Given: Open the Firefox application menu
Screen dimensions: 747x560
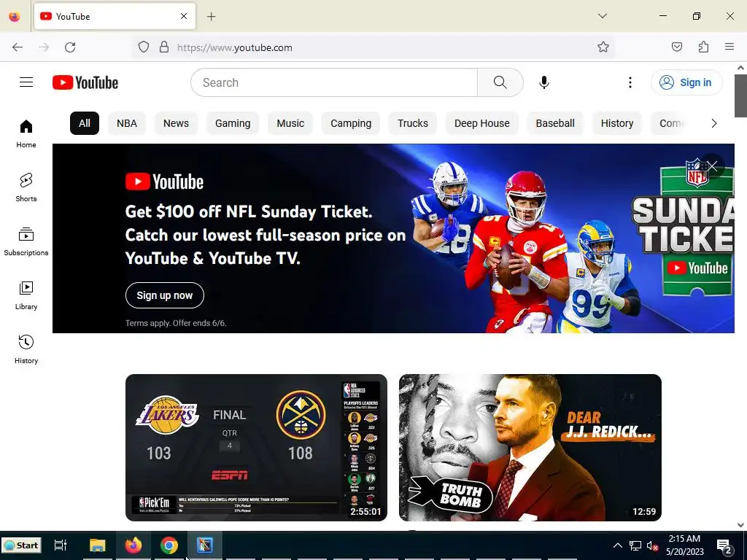Looking at the screenshot, I should [x=729, y=47].
